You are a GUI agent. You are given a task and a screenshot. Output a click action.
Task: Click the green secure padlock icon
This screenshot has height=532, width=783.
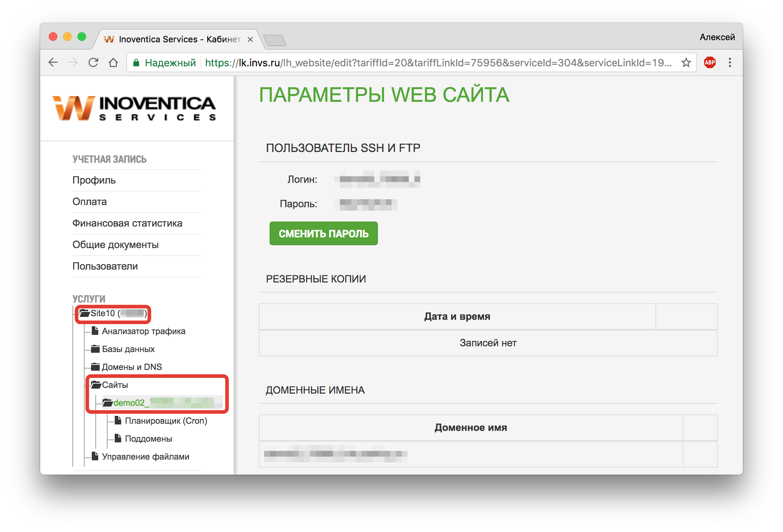pyautogui.click(x=136, y=63)
